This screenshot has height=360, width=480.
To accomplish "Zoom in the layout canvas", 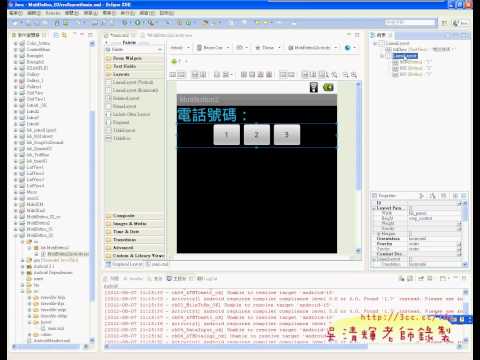I will pyautogui.click(x=354, y=75).
